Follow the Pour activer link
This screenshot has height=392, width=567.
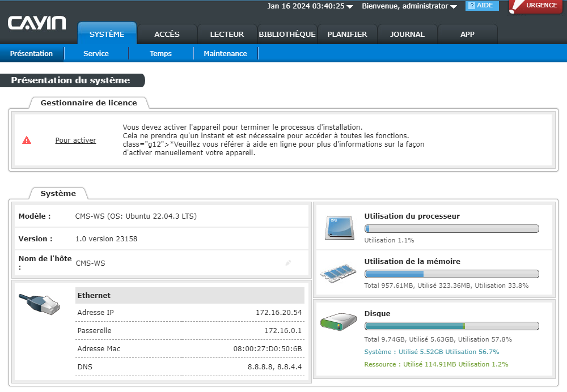point(75,140)
